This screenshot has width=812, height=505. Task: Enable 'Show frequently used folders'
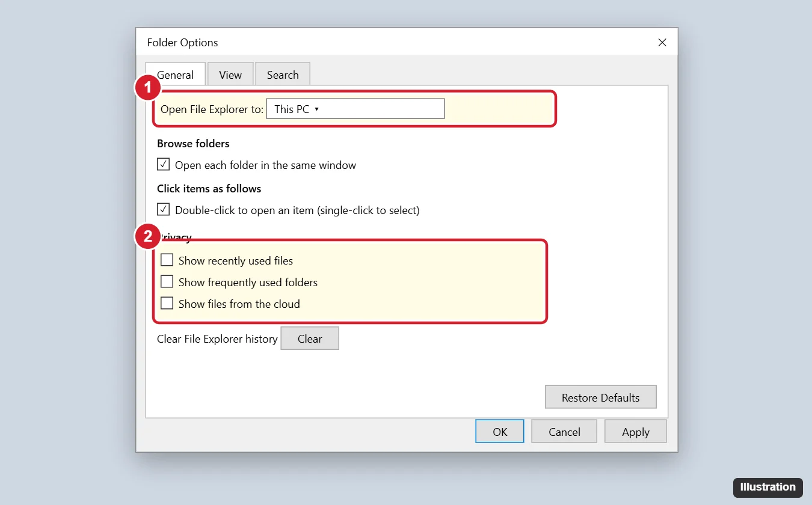[x=167, y=282]
